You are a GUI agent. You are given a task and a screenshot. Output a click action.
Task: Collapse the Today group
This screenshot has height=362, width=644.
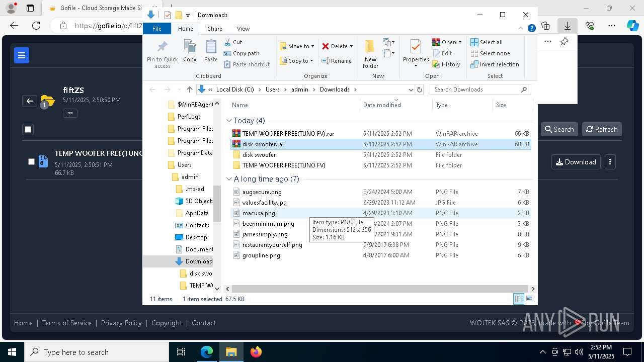point(229,121)
